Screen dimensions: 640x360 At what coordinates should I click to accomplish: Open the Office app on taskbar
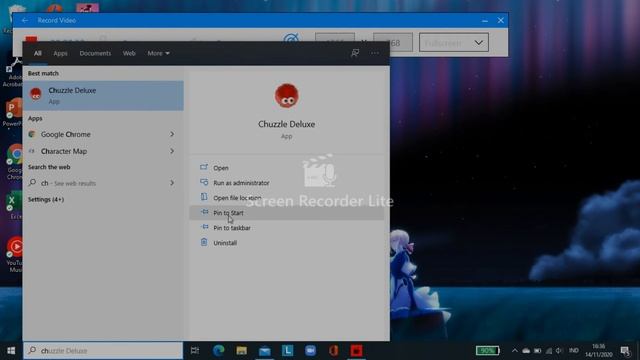333,351
